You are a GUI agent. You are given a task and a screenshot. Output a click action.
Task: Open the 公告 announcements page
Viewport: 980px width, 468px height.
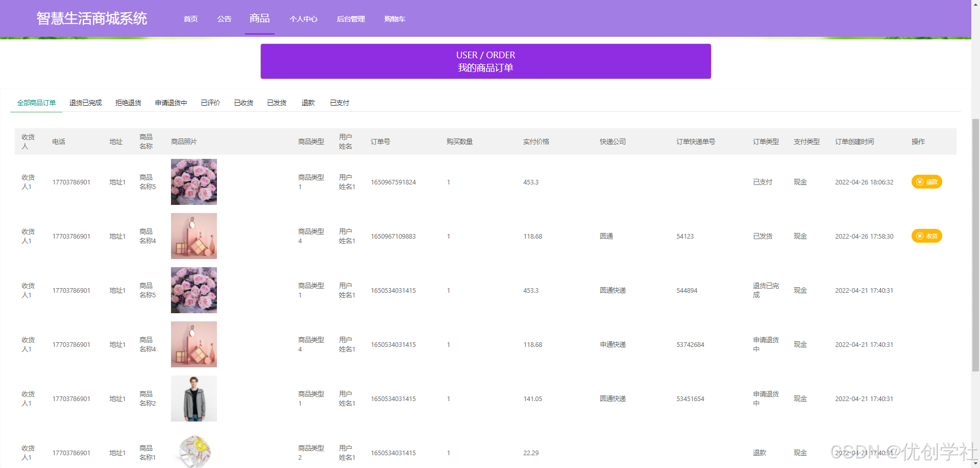point(224,19)
